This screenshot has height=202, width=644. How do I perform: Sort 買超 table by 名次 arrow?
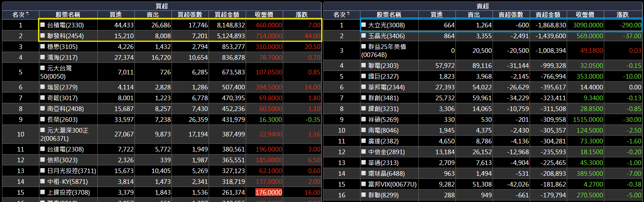click(x=27, y=14)
